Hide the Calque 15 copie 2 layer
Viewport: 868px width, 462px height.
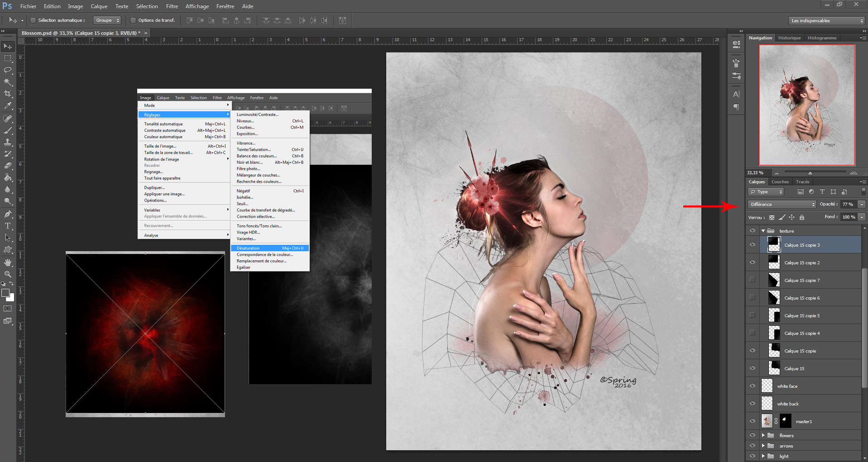coord(753,262)
